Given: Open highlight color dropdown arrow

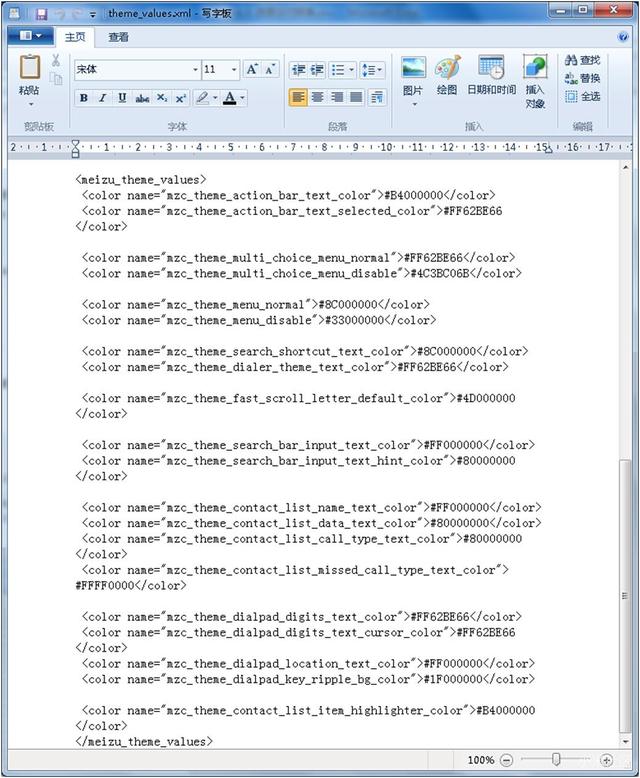Looking at the screenshot, I should coord(215,98).
